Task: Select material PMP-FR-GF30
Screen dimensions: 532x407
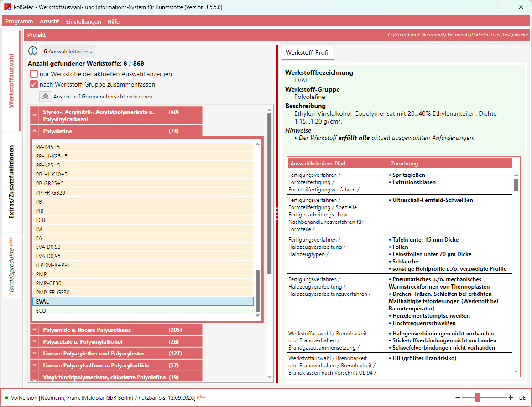Action: point(143,293)
